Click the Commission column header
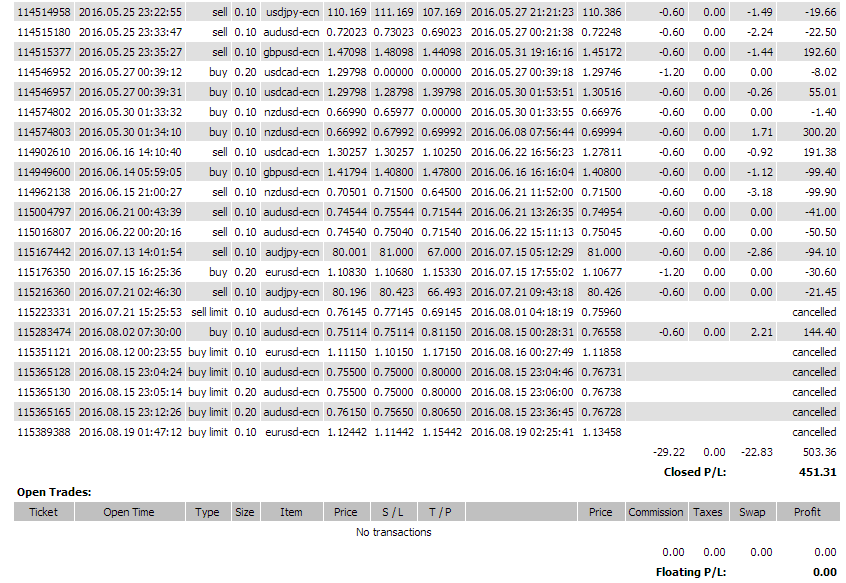The width and height of the screenshot is (846, 583). tap(656, 512)
